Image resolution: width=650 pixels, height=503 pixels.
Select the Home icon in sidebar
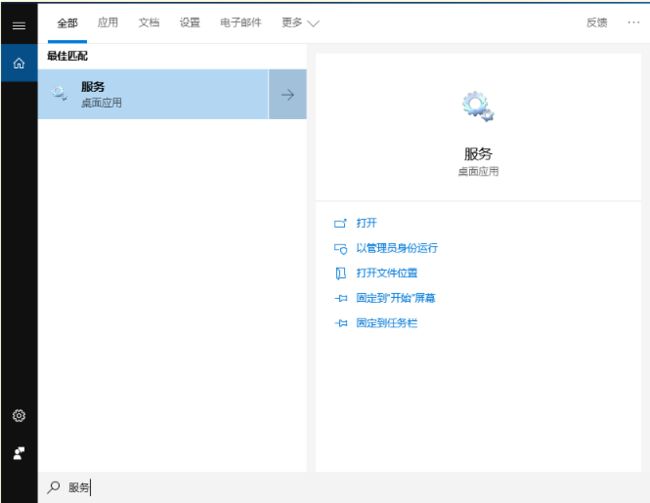point(19,63)
